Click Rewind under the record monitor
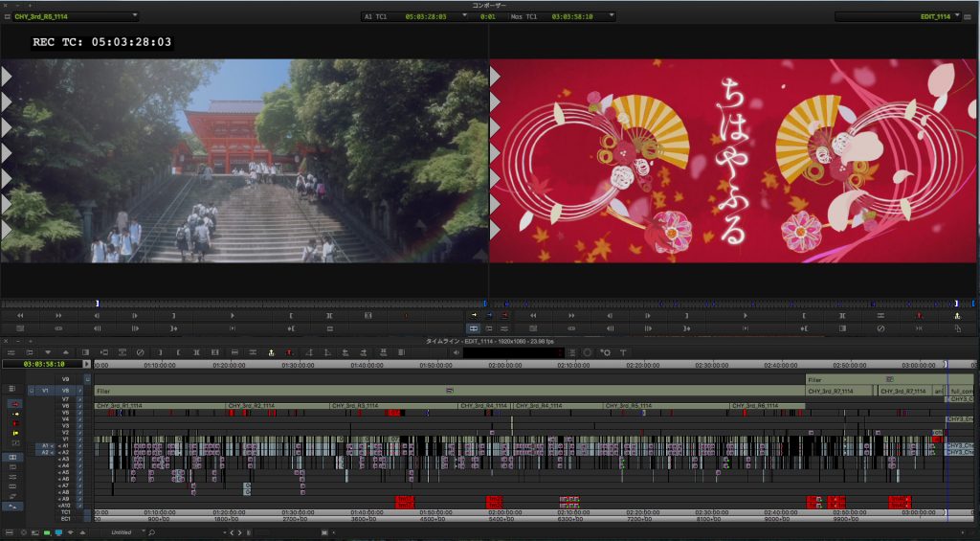The image size is (980, 541). point(533,316)
